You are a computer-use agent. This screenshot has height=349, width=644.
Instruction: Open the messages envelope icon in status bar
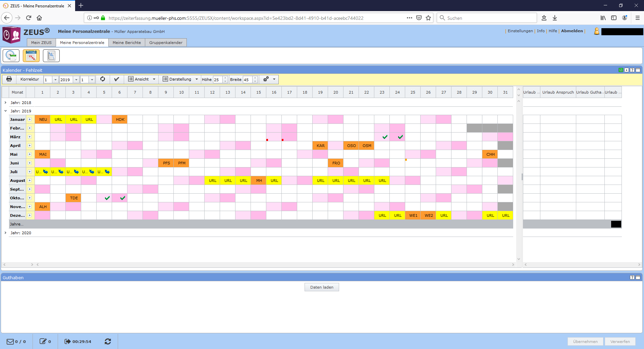pos(10,341)
